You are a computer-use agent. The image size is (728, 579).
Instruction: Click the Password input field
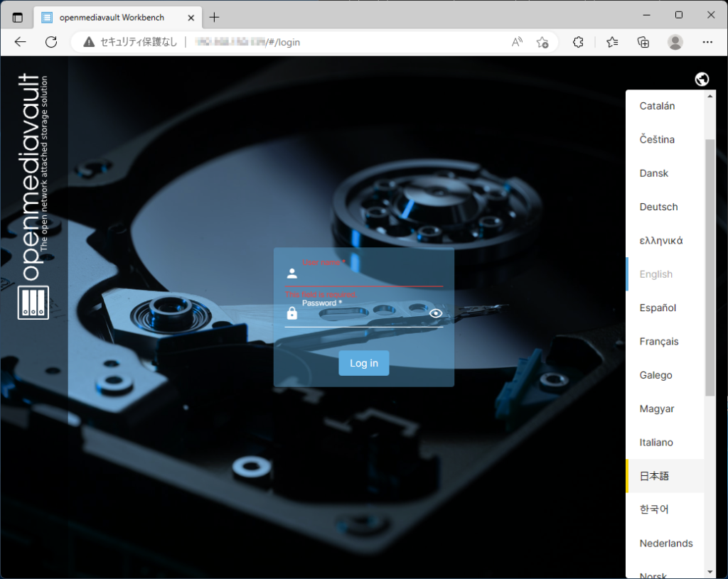pyautogui.click(x=363, y=315)
